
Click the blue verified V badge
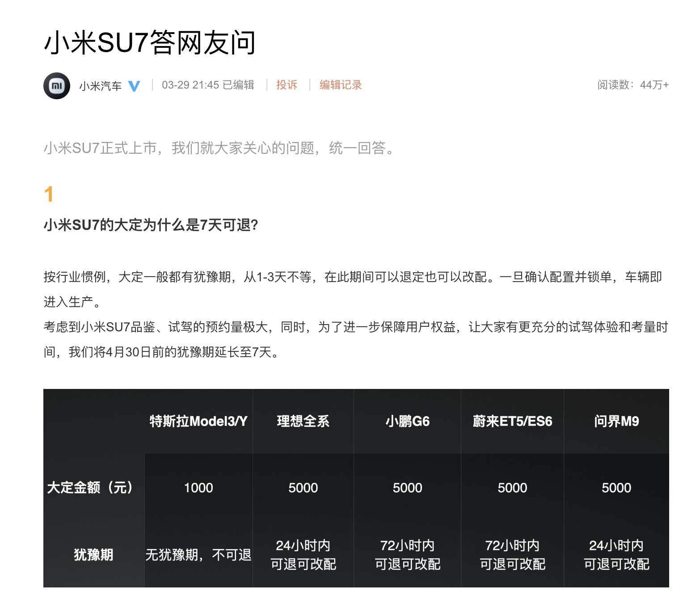[134, 85]
